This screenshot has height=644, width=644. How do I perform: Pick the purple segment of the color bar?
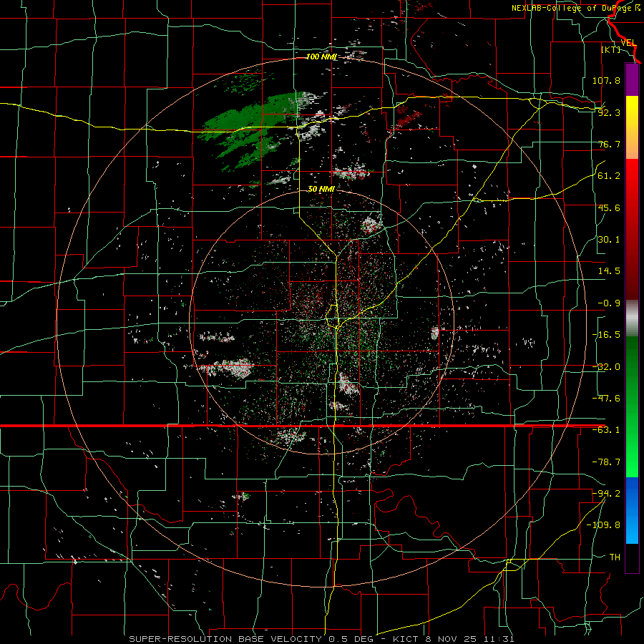pyautogui.click(x=632, y=79)
